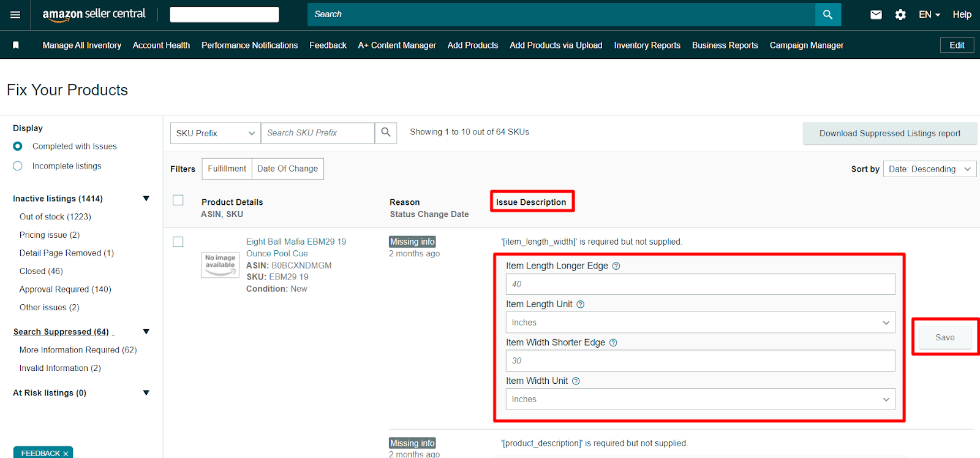Click the Item Length Longer Edge field

tap(701, 284)
